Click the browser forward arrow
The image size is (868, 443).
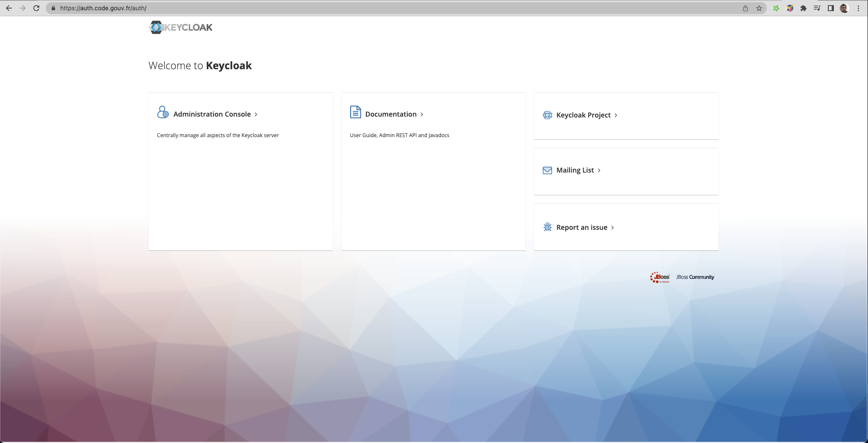[23, 8]
